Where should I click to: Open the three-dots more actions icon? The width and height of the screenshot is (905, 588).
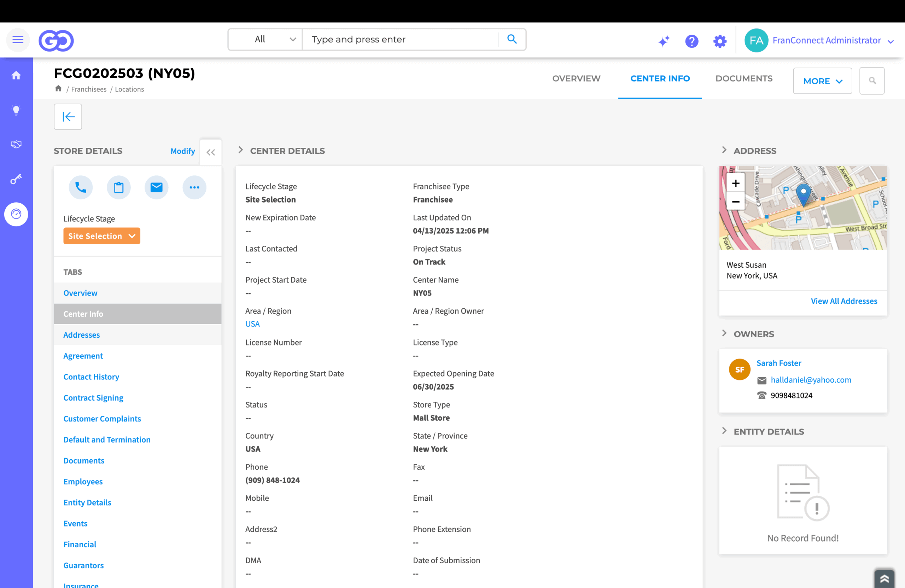pyautogui.click(x=194, y=187)
